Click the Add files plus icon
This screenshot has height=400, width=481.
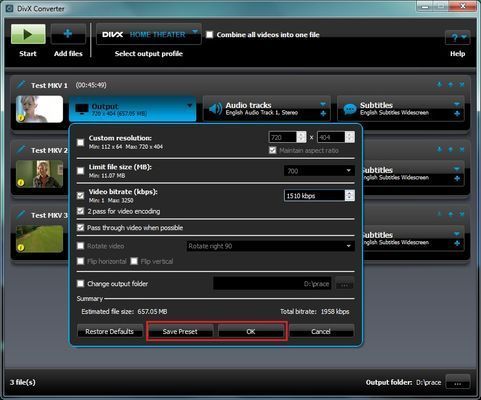68,34
